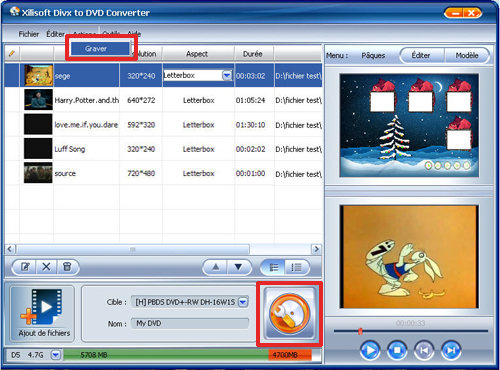Image resolution: width=500 pixels, height=370 pixels.
Task: Click the scroll left arrow of file list
Action: (x=10, y=249)
